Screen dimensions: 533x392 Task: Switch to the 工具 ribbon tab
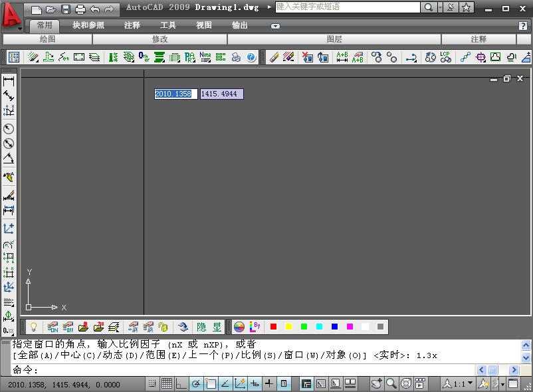tap(168, 25)
